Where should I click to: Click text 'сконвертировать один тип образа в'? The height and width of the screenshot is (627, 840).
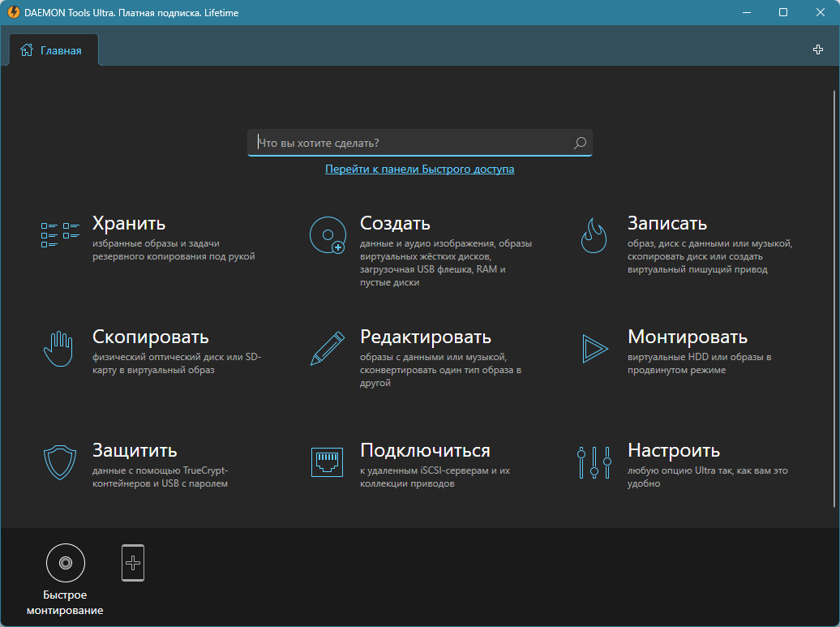coord(440,370)
